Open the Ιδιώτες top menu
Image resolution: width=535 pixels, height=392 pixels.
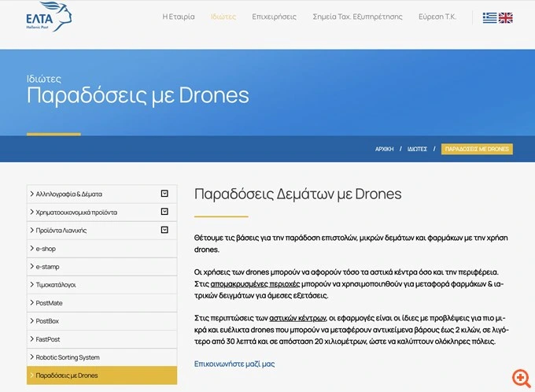223,17
